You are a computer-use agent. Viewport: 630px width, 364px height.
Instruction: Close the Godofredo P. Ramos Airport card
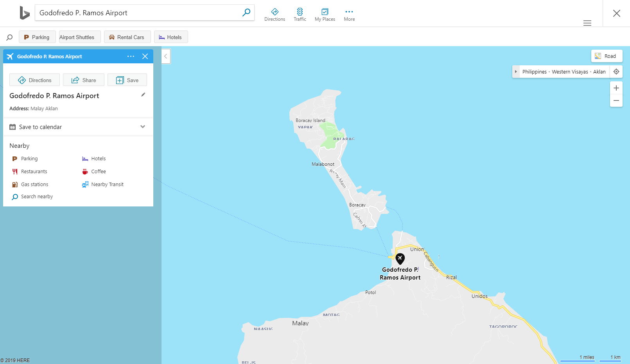(x=145, y=56)
